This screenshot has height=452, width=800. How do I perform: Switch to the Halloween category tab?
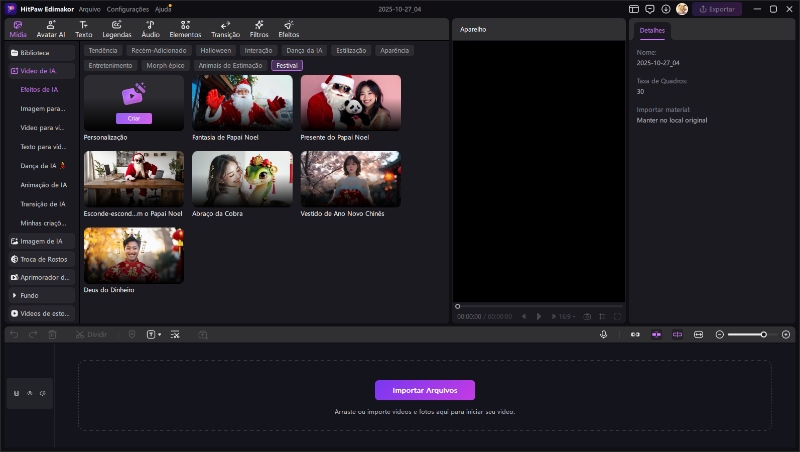[214, 50]
